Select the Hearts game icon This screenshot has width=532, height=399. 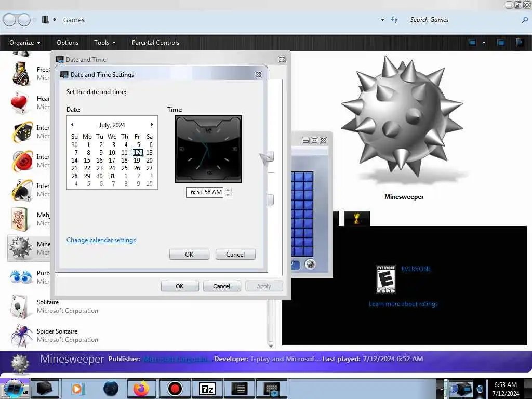19,102
